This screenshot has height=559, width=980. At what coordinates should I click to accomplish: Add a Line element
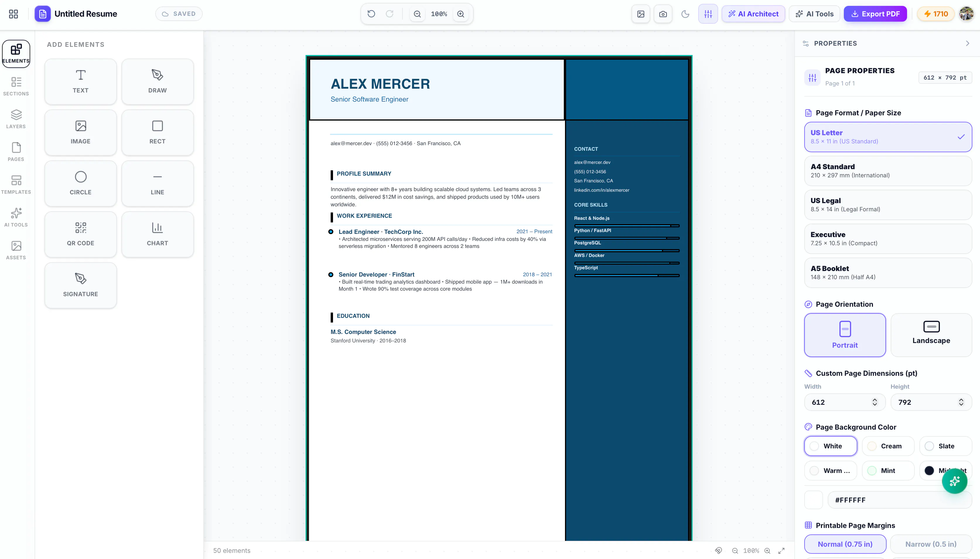[x=158, y=184]
